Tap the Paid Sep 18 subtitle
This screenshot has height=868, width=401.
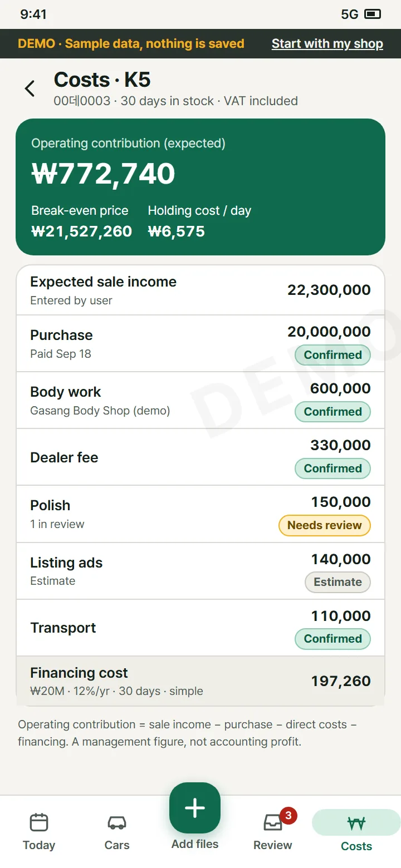[x=61, y=354]
